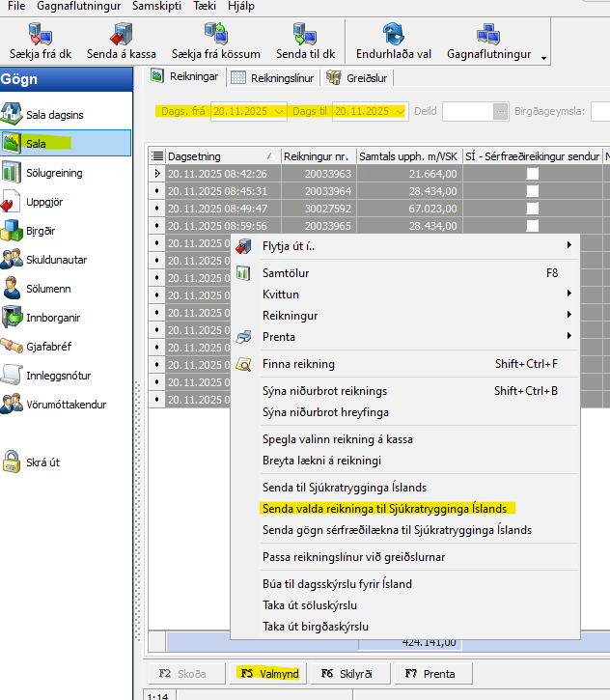
Task: Open the Dags til date dropdown
Action: coord(400,112)
